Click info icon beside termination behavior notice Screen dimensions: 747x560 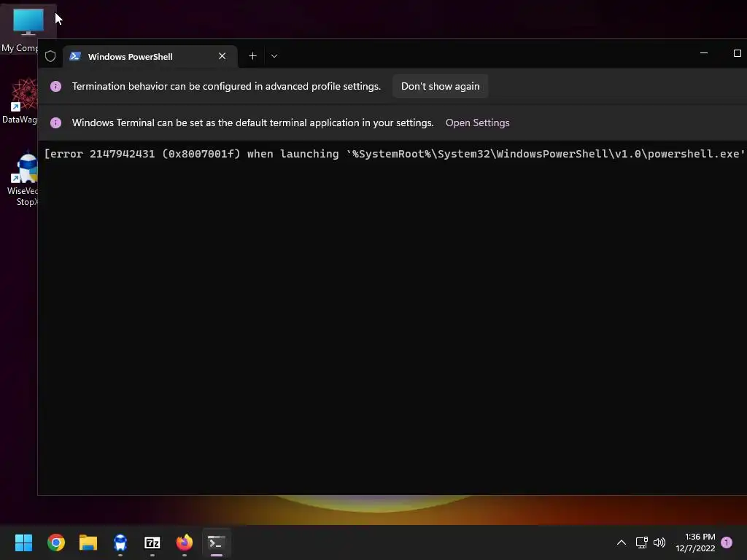click(x=55, y=86)
